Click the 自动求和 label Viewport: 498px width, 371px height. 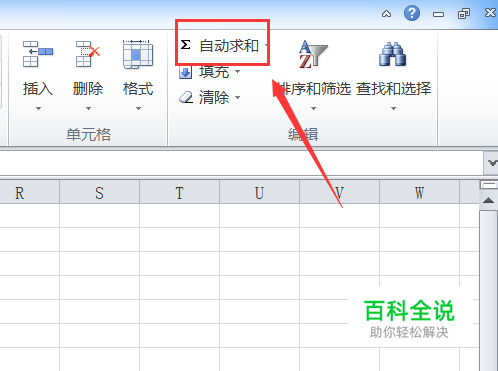[229, 45]
